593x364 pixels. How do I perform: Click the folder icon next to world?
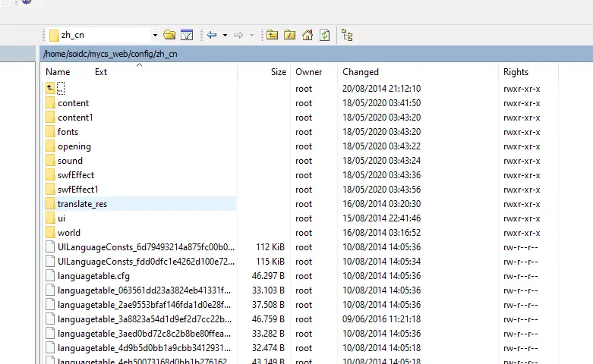[50, 233]
